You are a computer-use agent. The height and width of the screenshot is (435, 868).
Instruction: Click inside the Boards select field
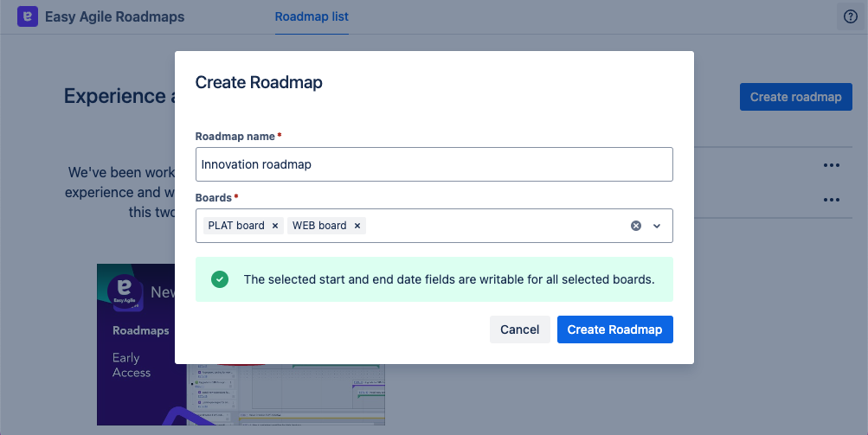pos(434,226)
